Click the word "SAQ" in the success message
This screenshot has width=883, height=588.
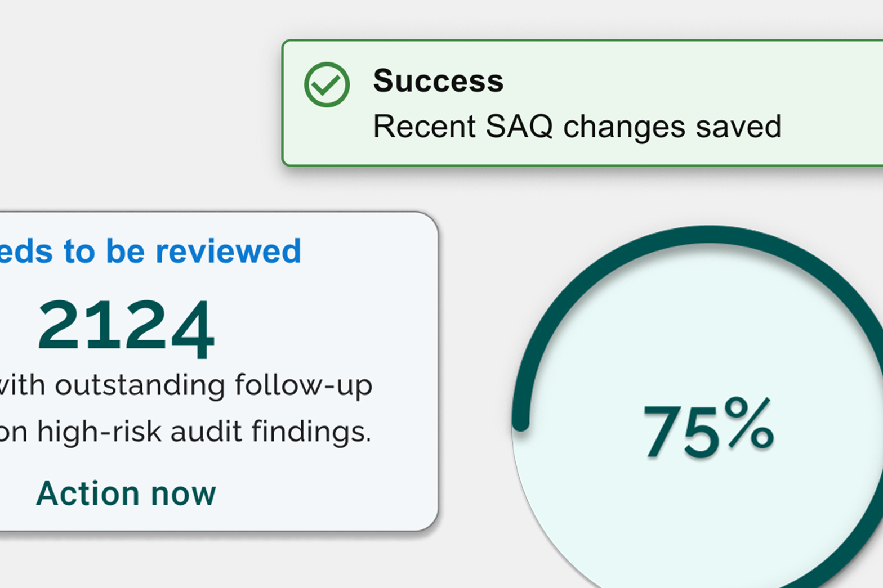519,127
